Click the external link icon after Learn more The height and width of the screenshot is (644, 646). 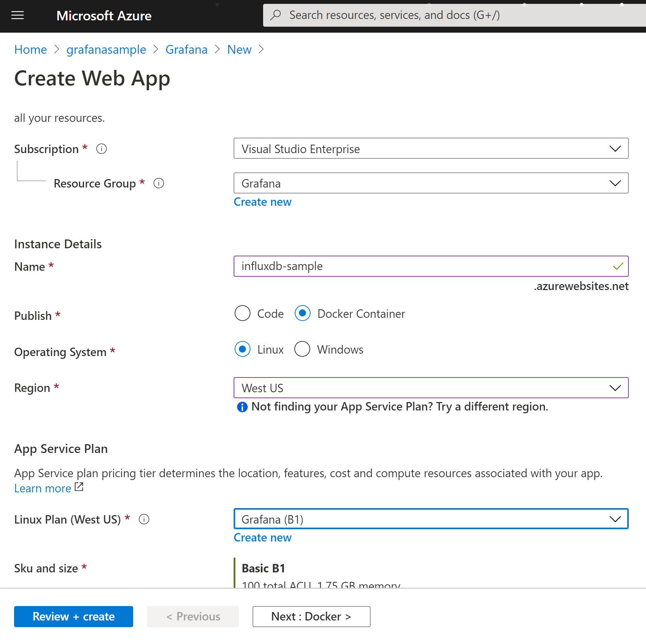click(79, 487)
